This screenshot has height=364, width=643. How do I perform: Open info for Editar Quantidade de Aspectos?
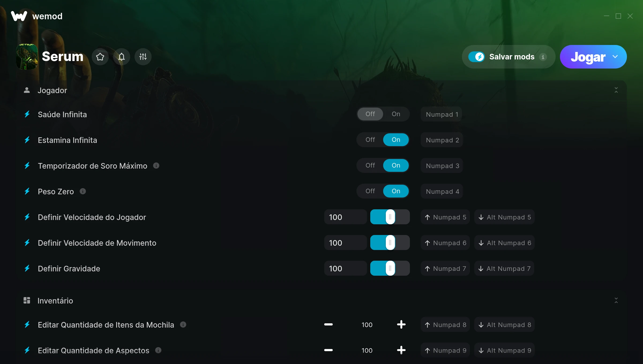158,350
